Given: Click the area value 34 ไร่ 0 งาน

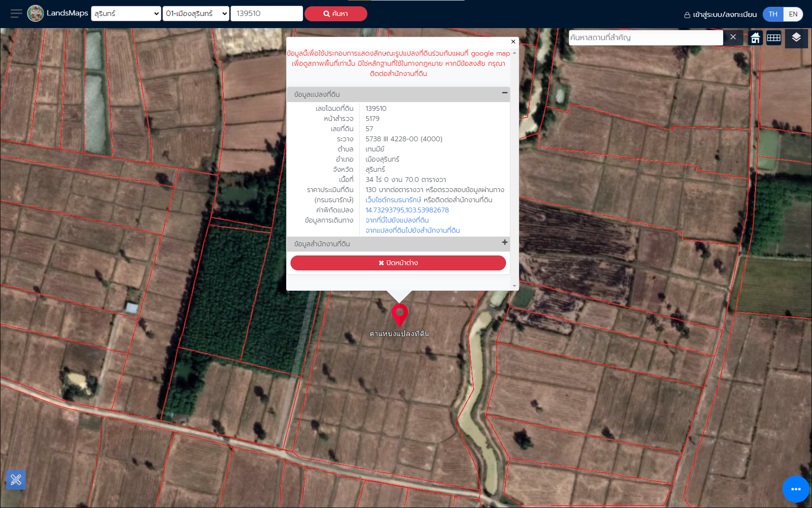Looking at the screenshot, I should pos(406,179).
